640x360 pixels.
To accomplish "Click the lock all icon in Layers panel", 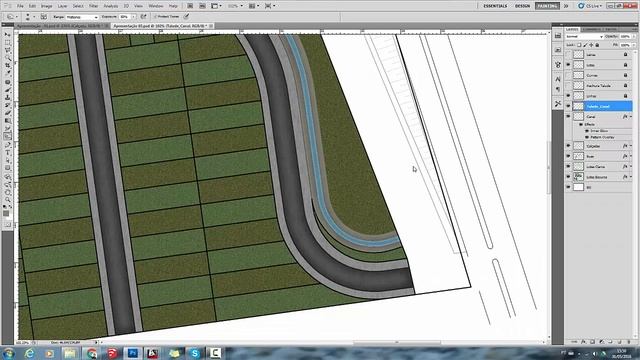I will pos(598,45).
